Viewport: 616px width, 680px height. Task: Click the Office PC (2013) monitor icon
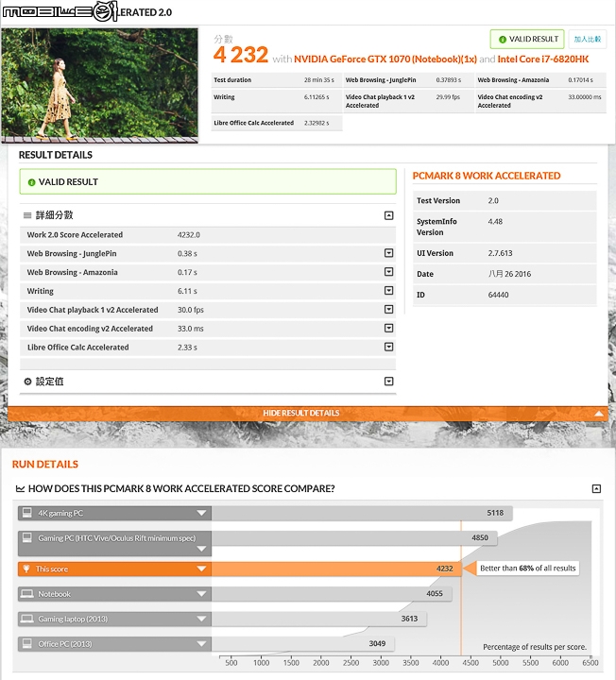26,643
